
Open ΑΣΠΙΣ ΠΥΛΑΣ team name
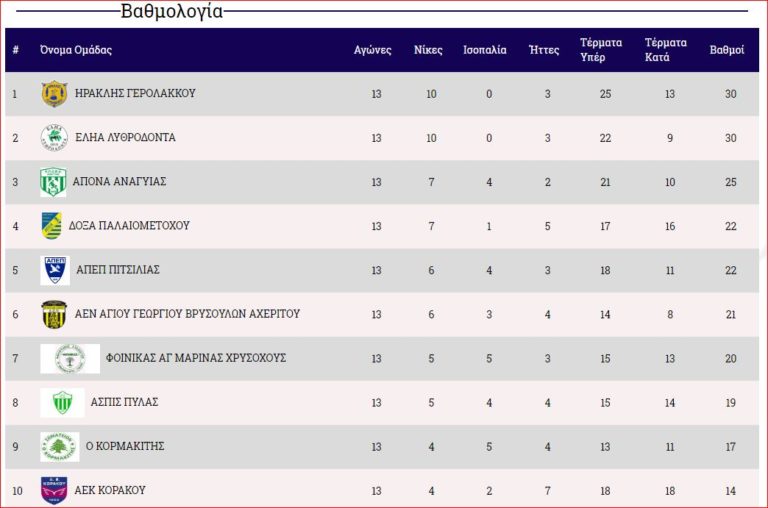click(124, 402)
